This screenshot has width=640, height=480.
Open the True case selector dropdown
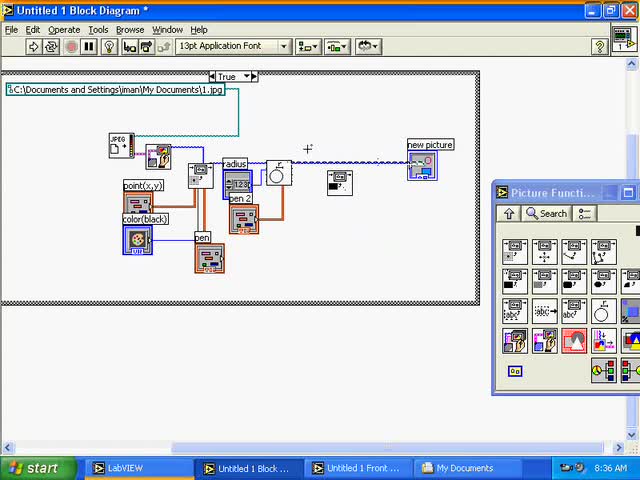[247, 76]
